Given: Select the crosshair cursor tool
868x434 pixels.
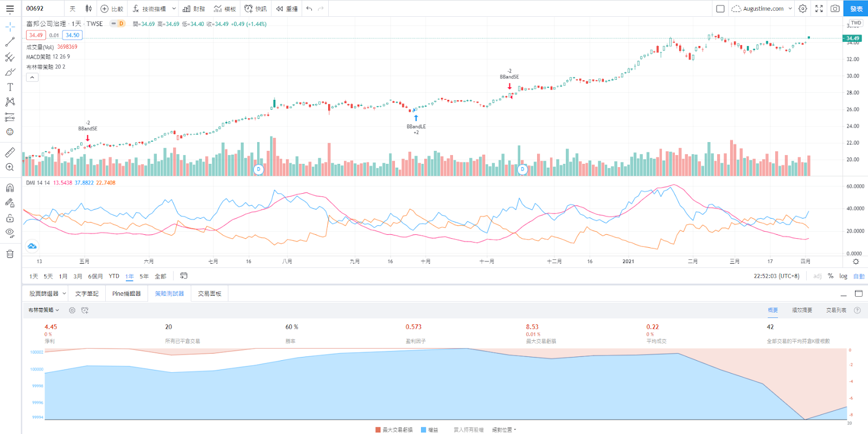Looking at the screenshot, I should (10, 27).
